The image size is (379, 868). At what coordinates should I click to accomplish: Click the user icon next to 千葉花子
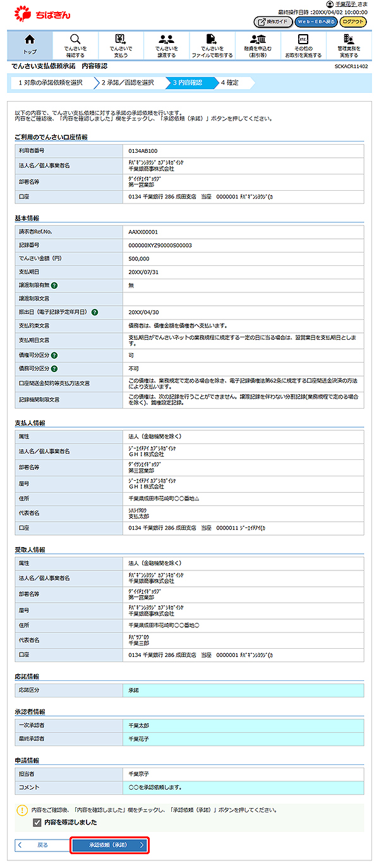tap(329, 4)
